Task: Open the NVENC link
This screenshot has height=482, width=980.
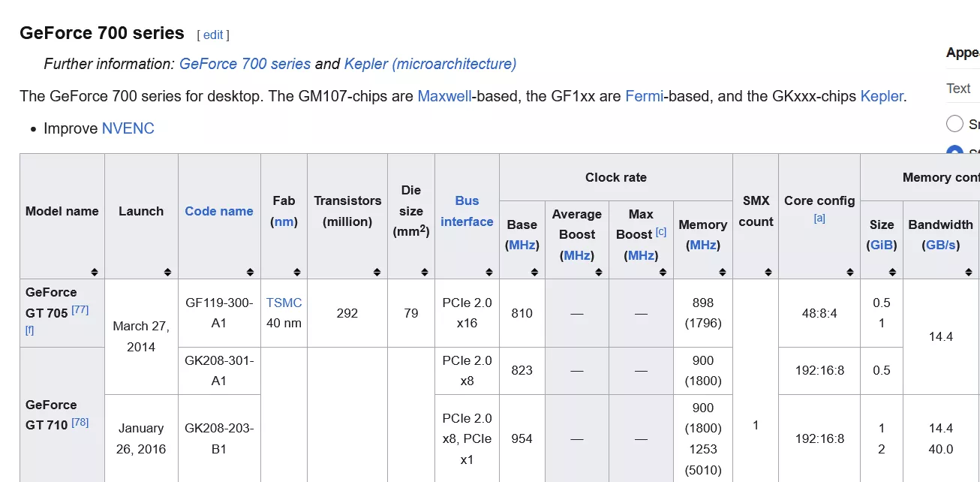Action: point(128,128)
